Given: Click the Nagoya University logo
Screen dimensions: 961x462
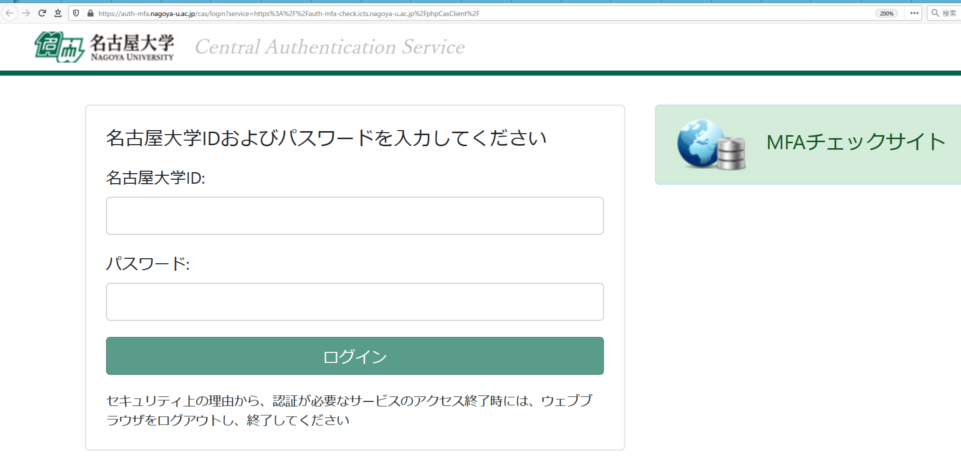Looking at the screenshot, I should point(105,47).
